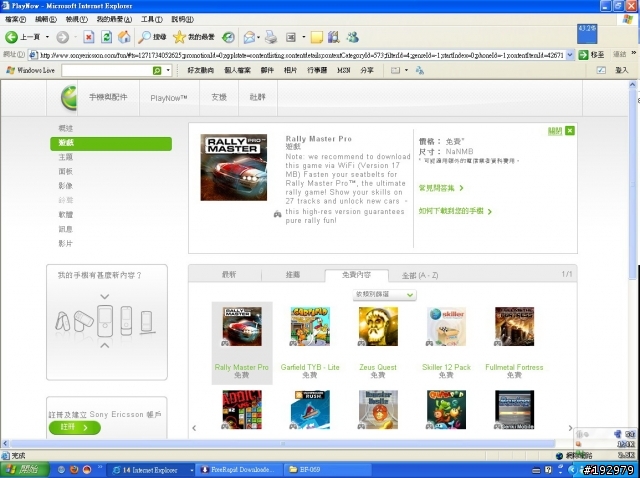This screenshot has height=478, width=640.
Task: Click the IE Forward arrow button
Action: tap(62, 37)
